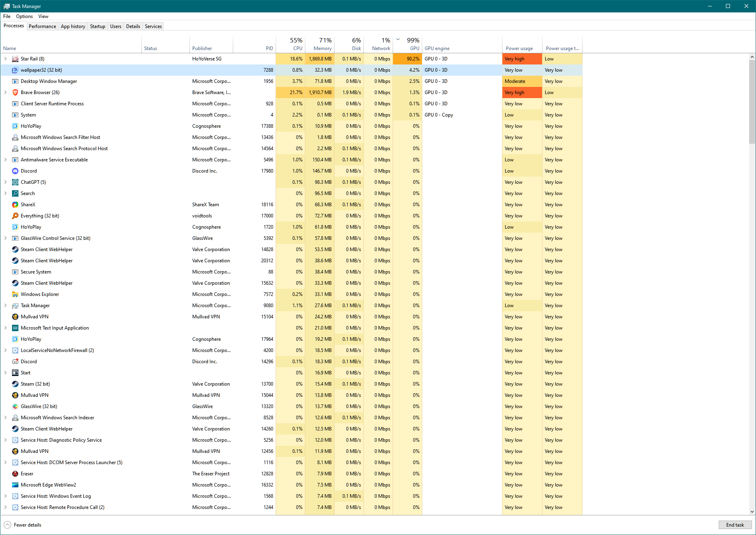Click the ChatGPT process icon
Screen dimensions: 756x535
[15, 182]
